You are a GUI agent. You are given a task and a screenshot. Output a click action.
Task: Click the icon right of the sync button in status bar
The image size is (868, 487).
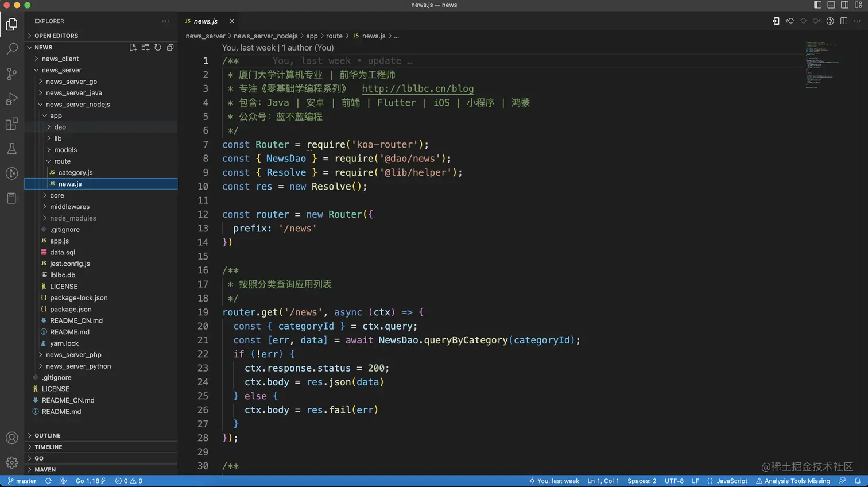64,481
